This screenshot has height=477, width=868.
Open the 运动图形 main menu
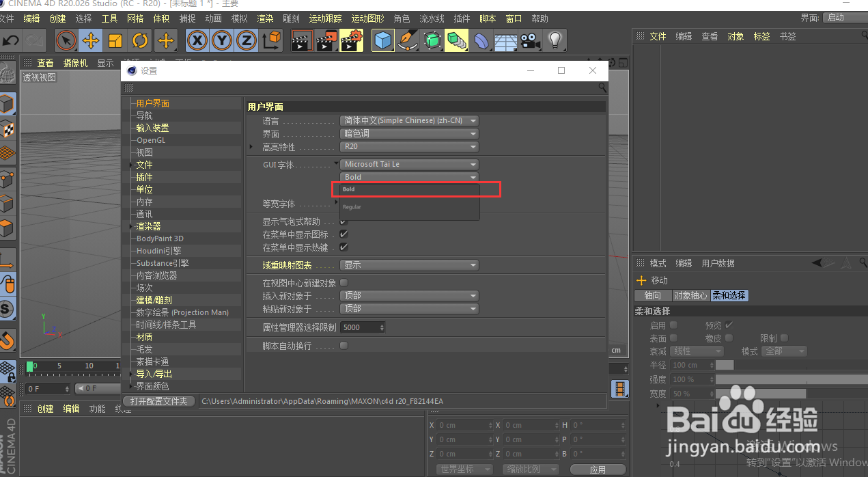367,18
